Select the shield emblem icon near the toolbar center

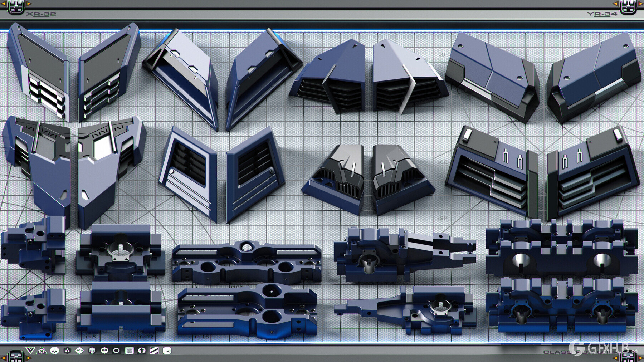[x=104, y=350]
